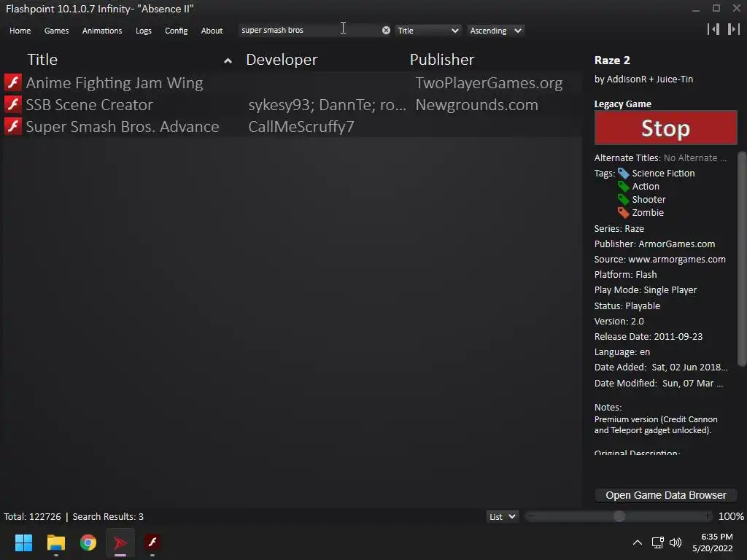Screen dimensions: 747x560
Task: Select the Anime Fighting Jam Wing row
Action: 293,82
